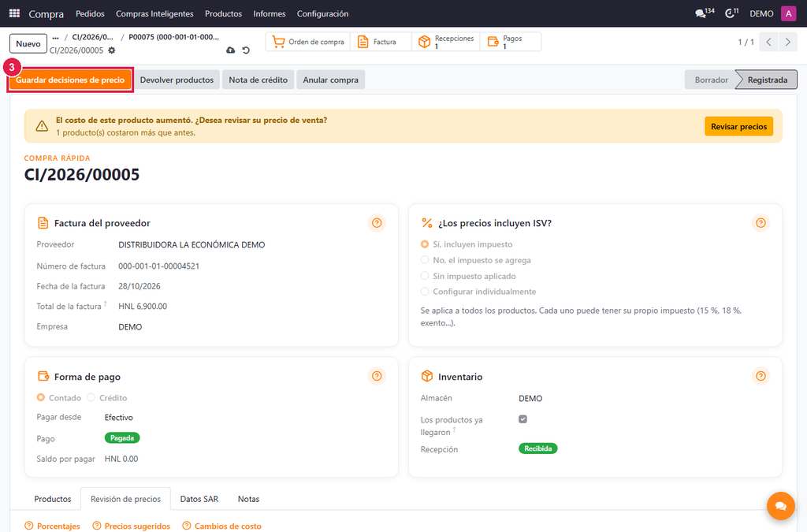This screenshot has width=807, height=532.
Task: Open the 'Precios sugeridos' help link
Action: tap(132, 526)
